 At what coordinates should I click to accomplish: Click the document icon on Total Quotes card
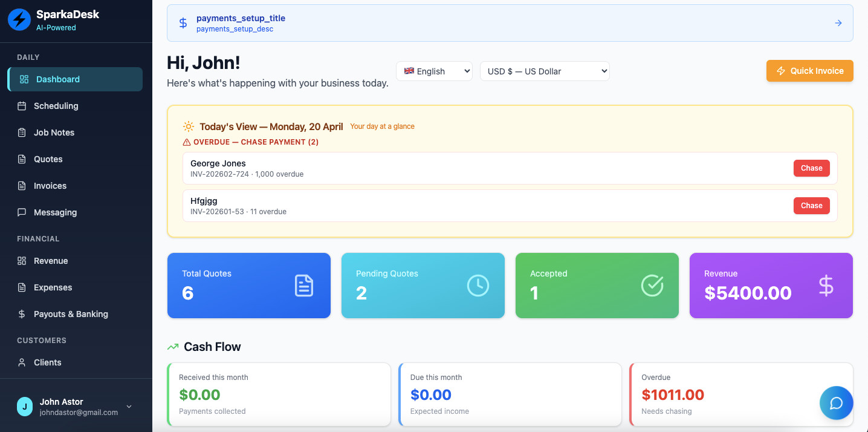[x=304, y=286]
